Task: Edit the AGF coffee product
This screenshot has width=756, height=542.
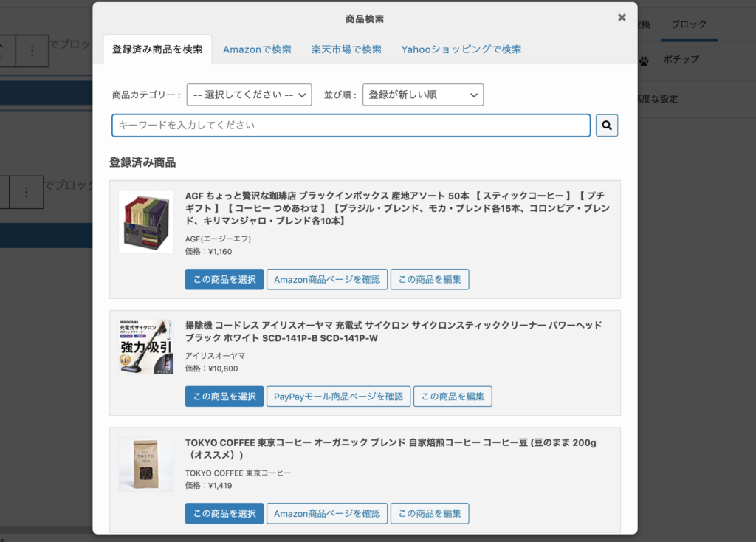Action: click(430, 279)
